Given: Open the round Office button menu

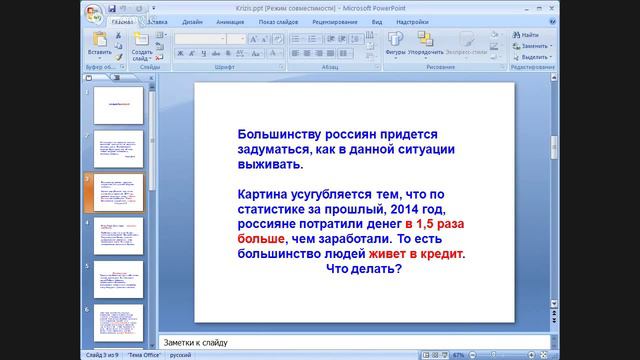Looking at the screenshot, I should tap(94, 14).
